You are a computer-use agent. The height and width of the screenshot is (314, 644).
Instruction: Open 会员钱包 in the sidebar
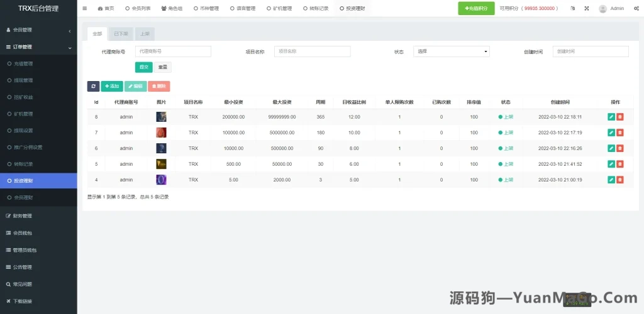(38, 233)
